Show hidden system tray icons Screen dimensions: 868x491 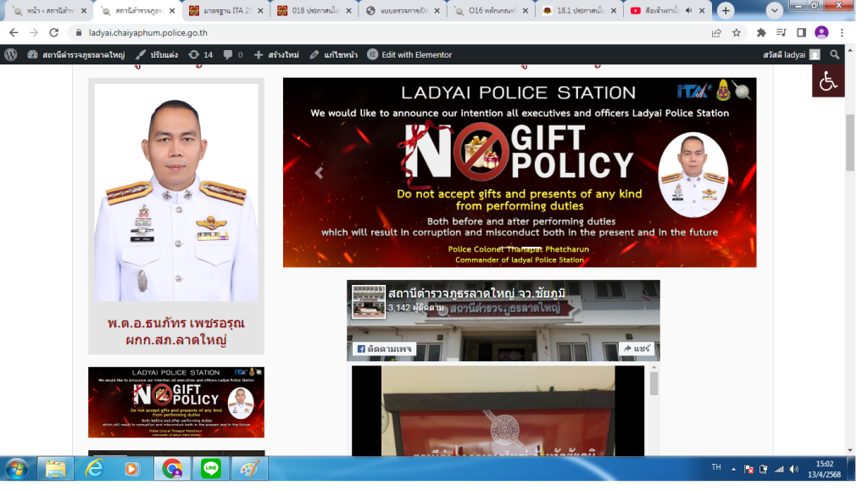pos(732,468)
